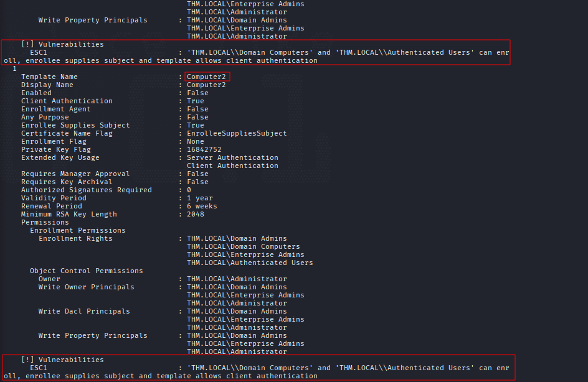Click the Requires Manager Approval label
Screen dimensions: 588x382
(x=75, y=174)
